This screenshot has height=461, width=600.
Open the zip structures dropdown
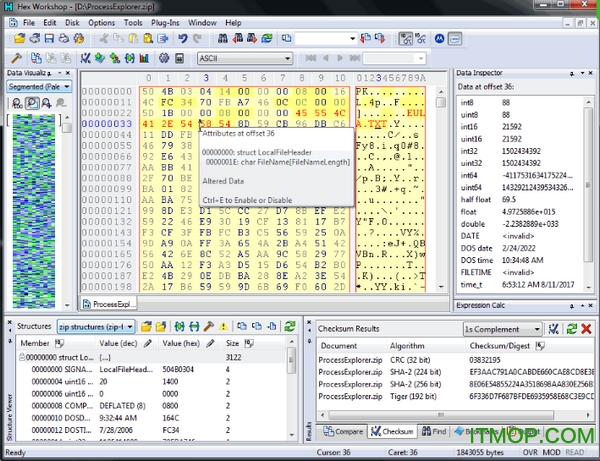click(x=96, y=326)
